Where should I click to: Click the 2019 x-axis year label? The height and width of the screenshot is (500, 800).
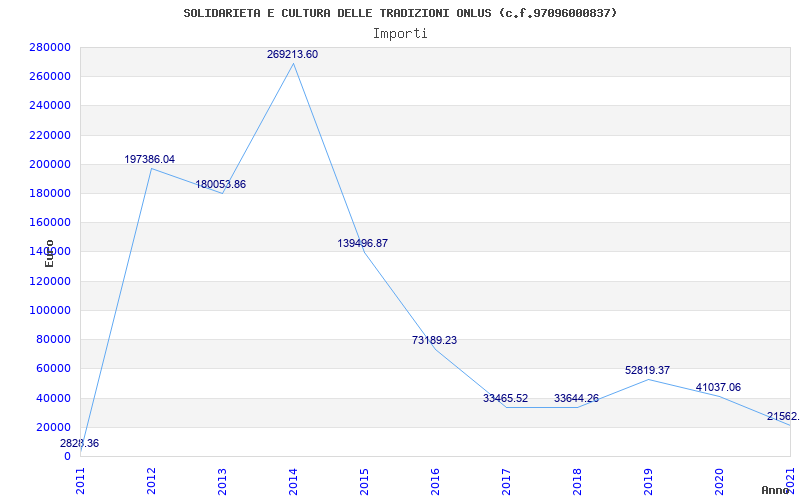click(648, 482)
